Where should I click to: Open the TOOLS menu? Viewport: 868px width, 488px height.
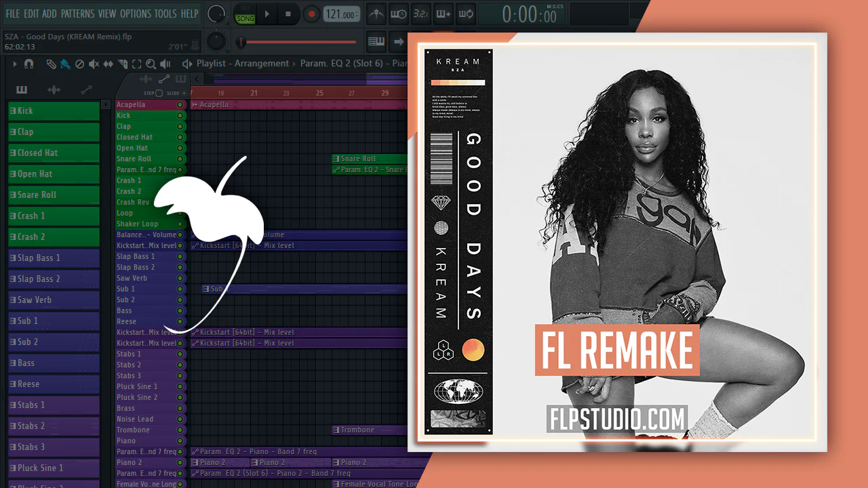click(165, 14)
